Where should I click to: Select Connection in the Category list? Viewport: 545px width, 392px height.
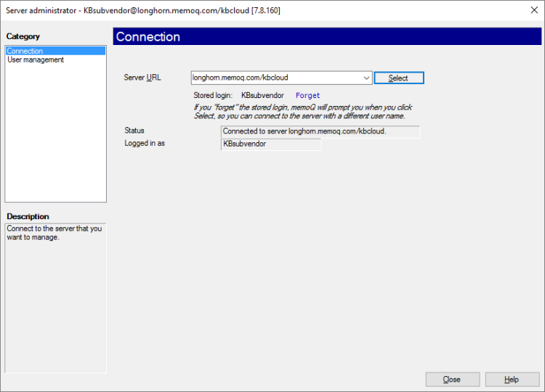[x=25, y=51]
